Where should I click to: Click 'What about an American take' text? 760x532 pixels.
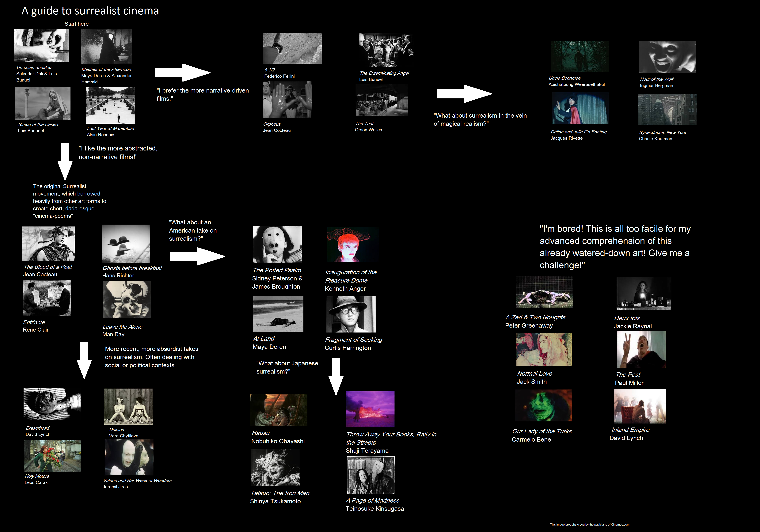coord(193,230)
